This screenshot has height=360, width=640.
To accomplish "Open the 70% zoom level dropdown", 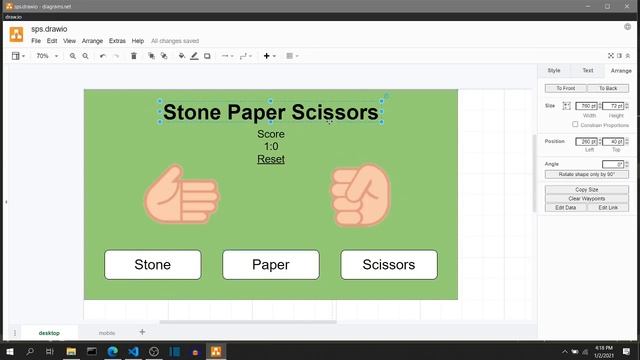I will click(x=47, y=56).
